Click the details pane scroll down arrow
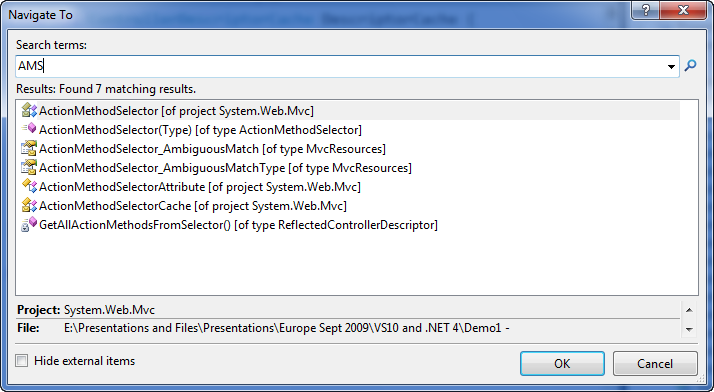The image size is (714, 392). click(689, 329)
